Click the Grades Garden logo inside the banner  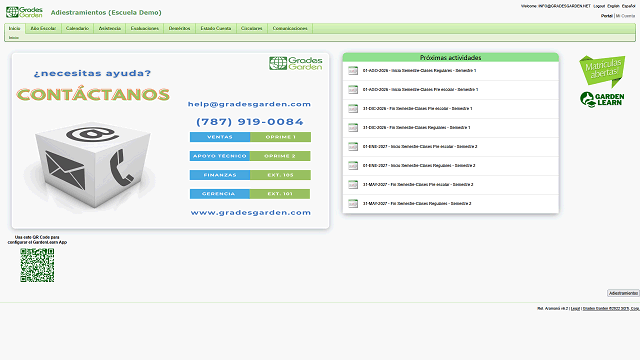pyautogui.click(x=296, y=63)
